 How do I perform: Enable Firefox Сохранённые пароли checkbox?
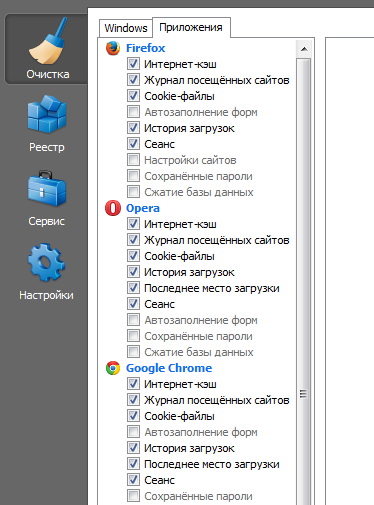133,176
